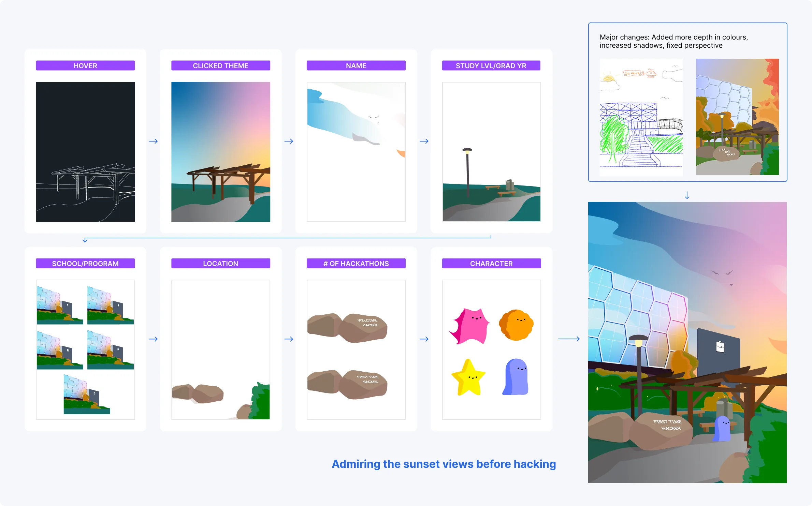
Task: Click the arrow between Hover and Clicked Theme
Action: [153, 141]
